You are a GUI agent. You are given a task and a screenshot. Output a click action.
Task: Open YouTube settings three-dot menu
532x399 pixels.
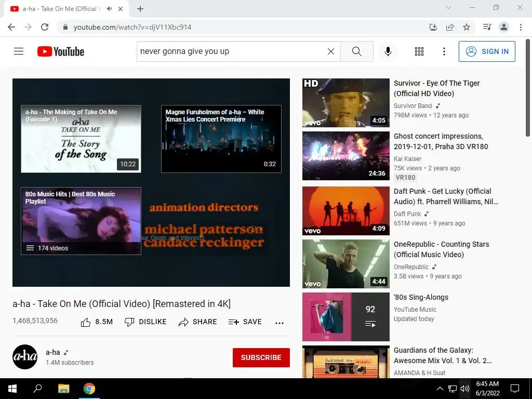click(444, 51)
